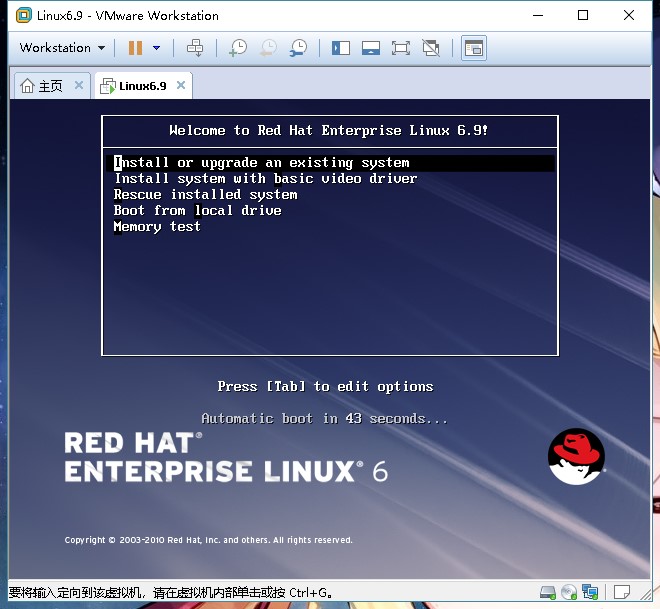Click the window resize grip in the corner
This screenshot has width=660, height=609.
645,593
